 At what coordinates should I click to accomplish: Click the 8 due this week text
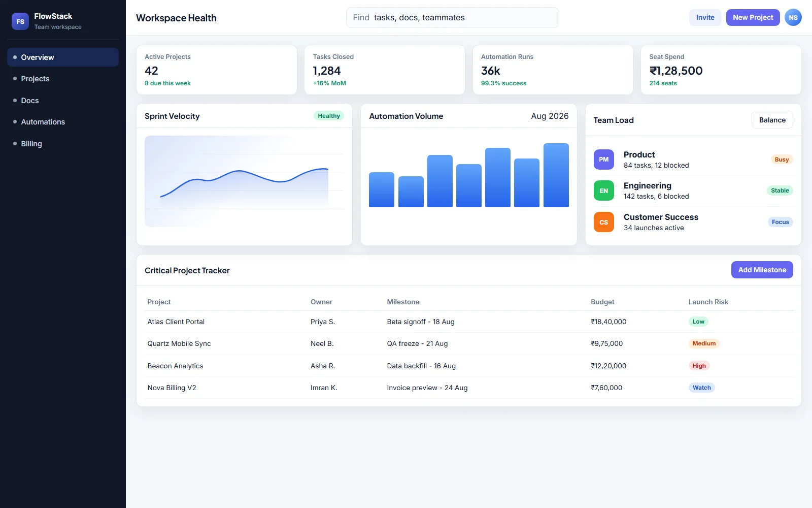pyautogui.click(x=167, y=83)
